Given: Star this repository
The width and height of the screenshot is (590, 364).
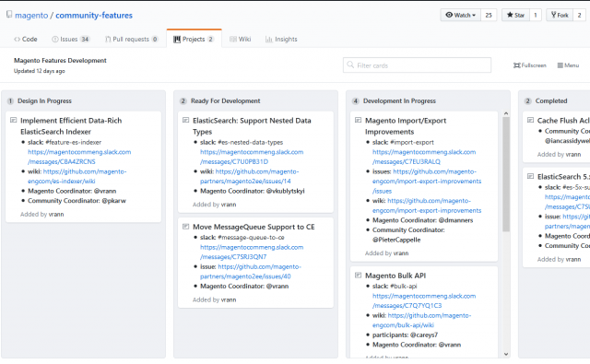Looking at the screenshot, I should pos(515,15).
